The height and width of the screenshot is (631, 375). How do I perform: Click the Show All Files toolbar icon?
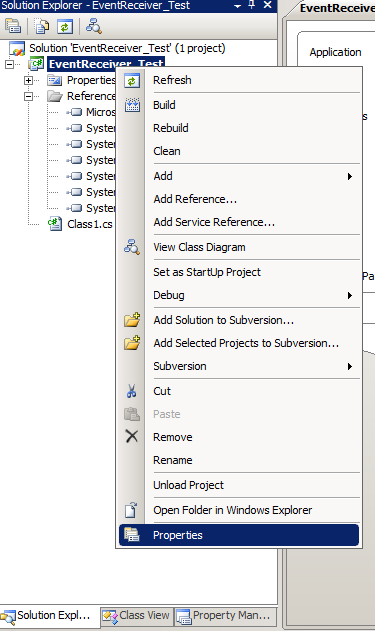click(x=41, y=26)
